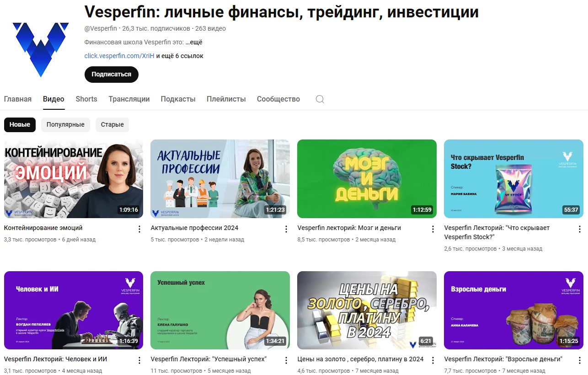Select the Старые sort filter chip
Viewport: 588px width, 375px height.
[x=112, y=124]
